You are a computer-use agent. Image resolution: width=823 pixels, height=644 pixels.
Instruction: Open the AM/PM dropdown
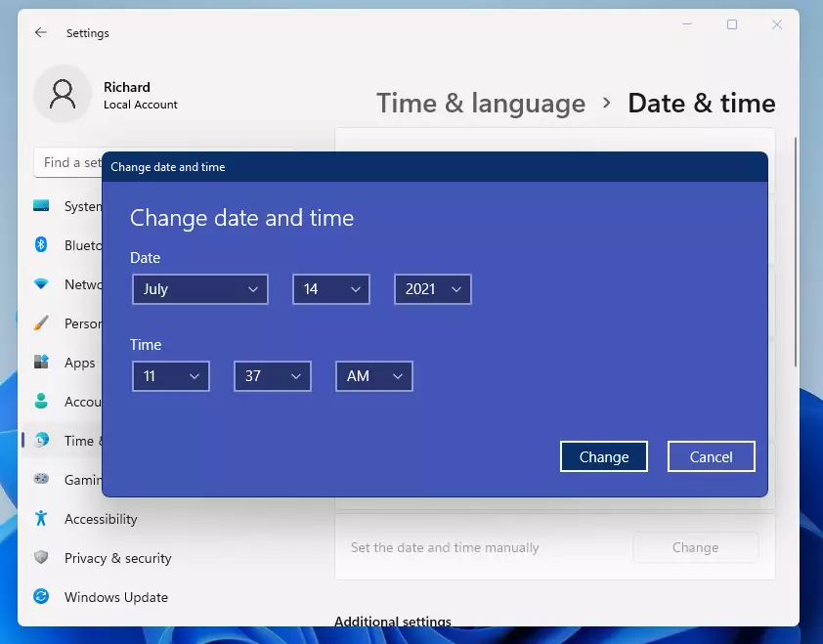tap(374, 376)
